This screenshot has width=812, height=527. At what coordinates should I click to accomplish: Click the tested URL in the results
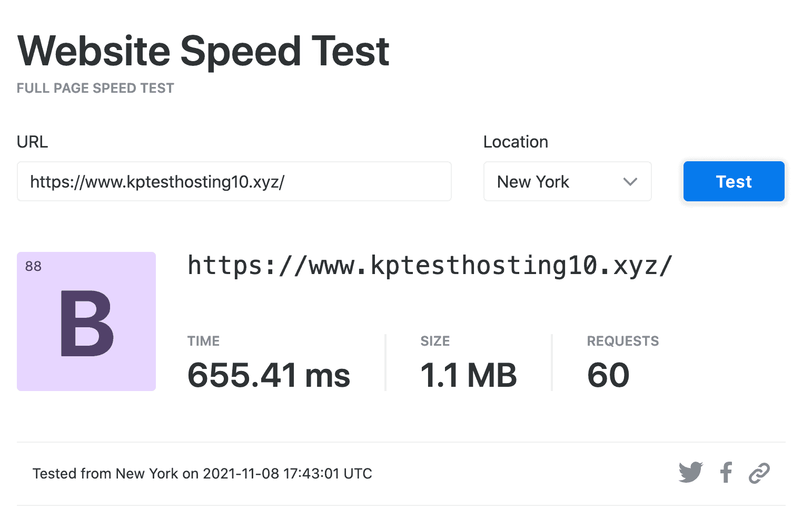430,265
